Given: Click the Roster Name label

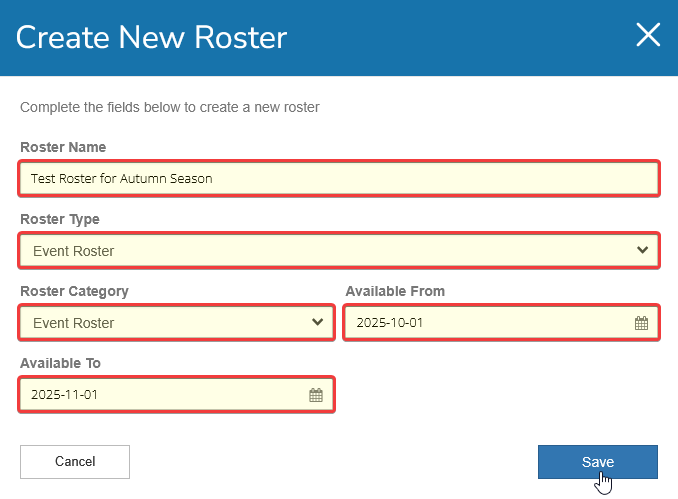Looking at the screenshot, I should click(64, 147).
